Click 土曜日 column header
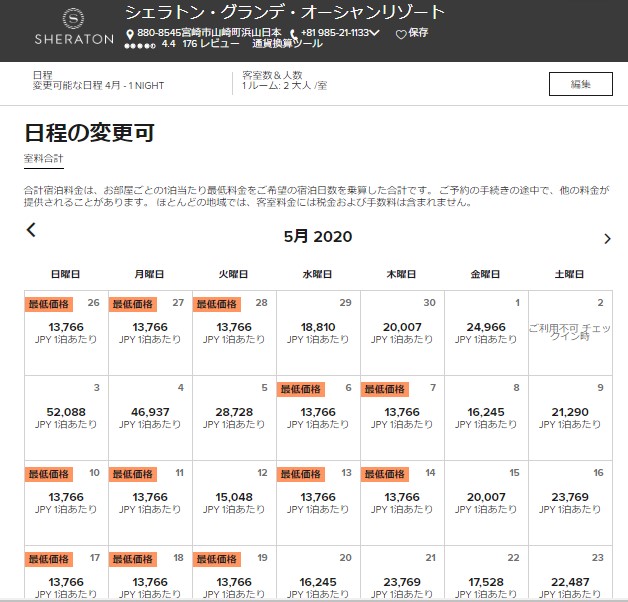This screenshot has width=628, height=602. (569, 274)
